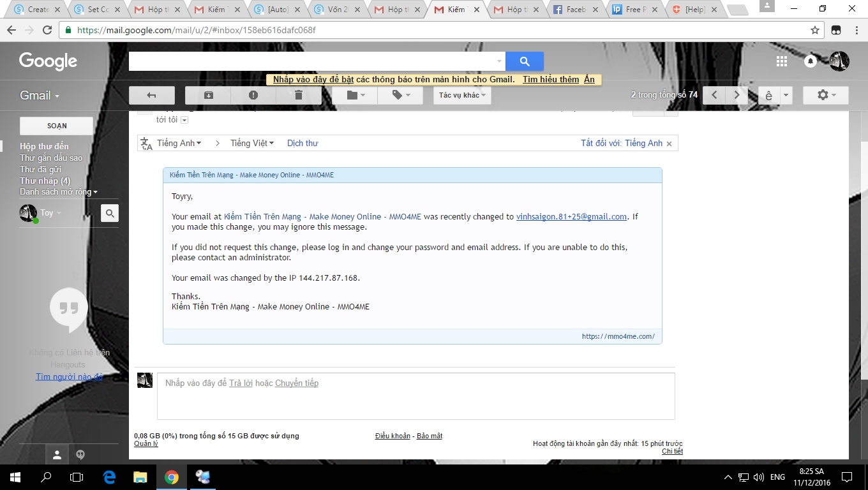Open 'Hộp thư đến' inbox folder

(44, 147)
